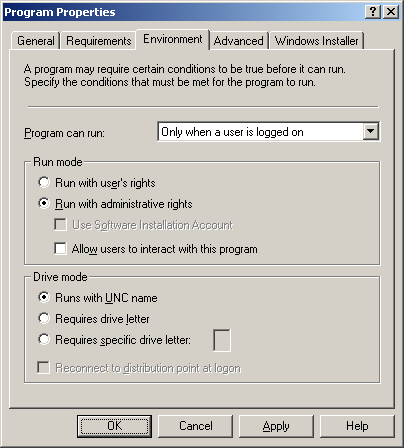Go to the Advanced tab
This screenshot has width=404, height=448.
point(238,41)
